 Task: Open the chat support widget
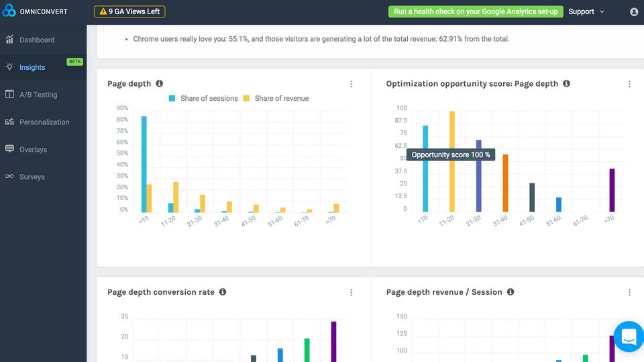[629, 337]
